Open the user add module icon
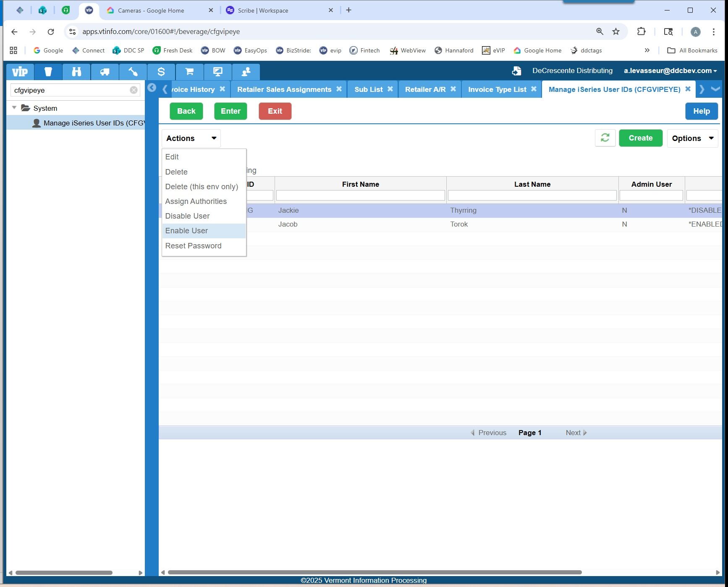Image resolution: width=728 pixels, height=587 pixels. [x=246, y=72]
